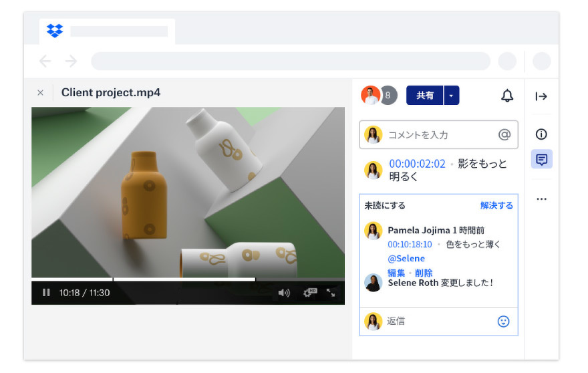This screenshot has height=373, width=588.
Task: Go back with browser back arrow
Action: (x=45, y=61)
